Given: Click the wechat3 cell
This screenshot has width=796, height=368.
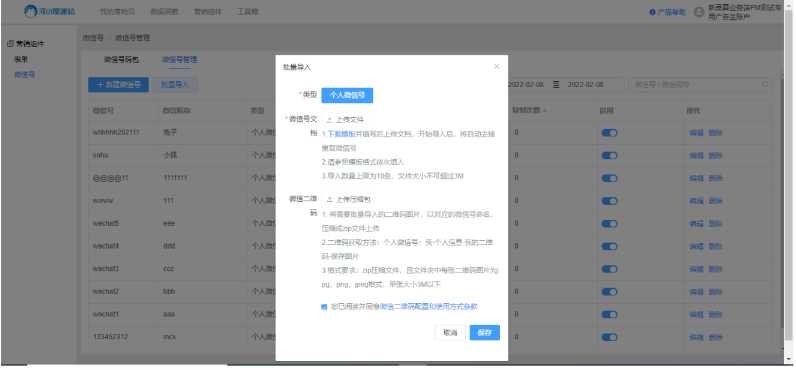Looking at the screenshot, I should pos(106,269).
